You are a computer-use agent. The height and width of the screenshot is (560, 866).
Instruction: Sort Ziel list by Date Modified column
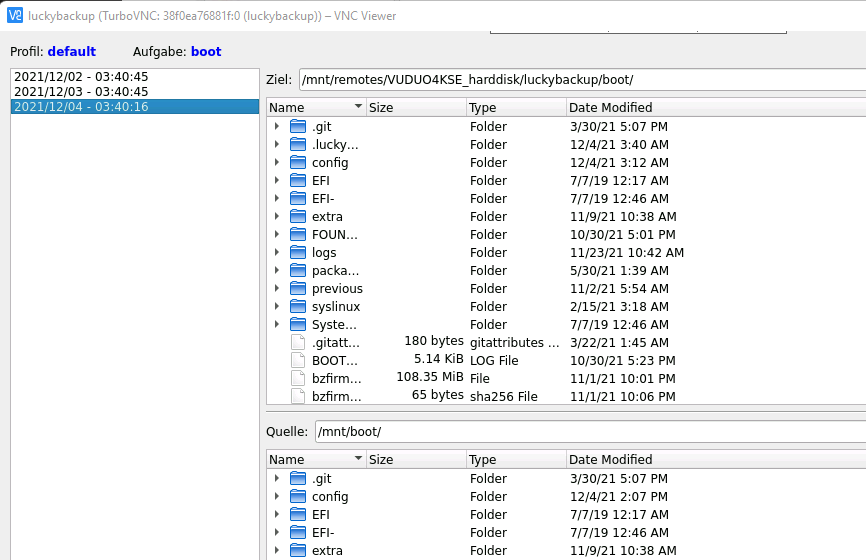click(716, 107)
